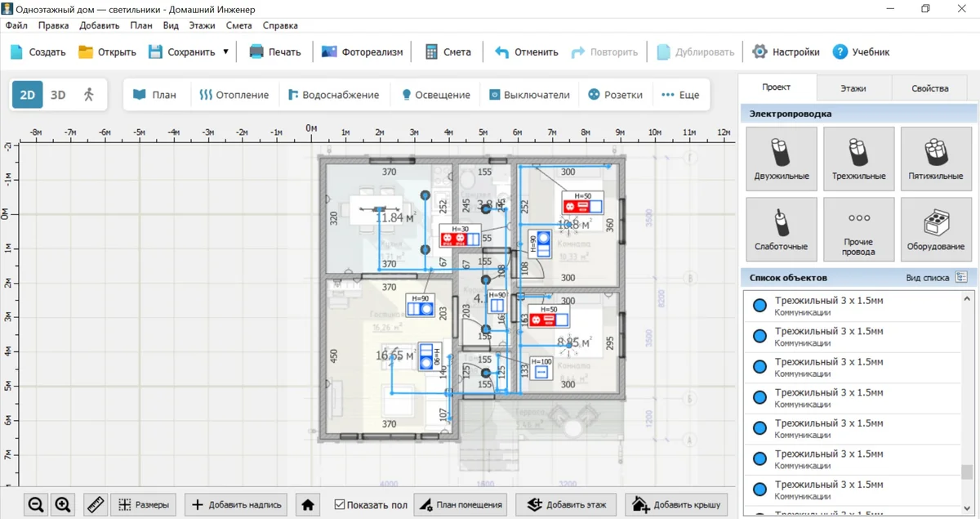The width and height of the screenshot is (980, 519).
Task: Toggle the Показать пол checkbox
Action: point(341,505)
